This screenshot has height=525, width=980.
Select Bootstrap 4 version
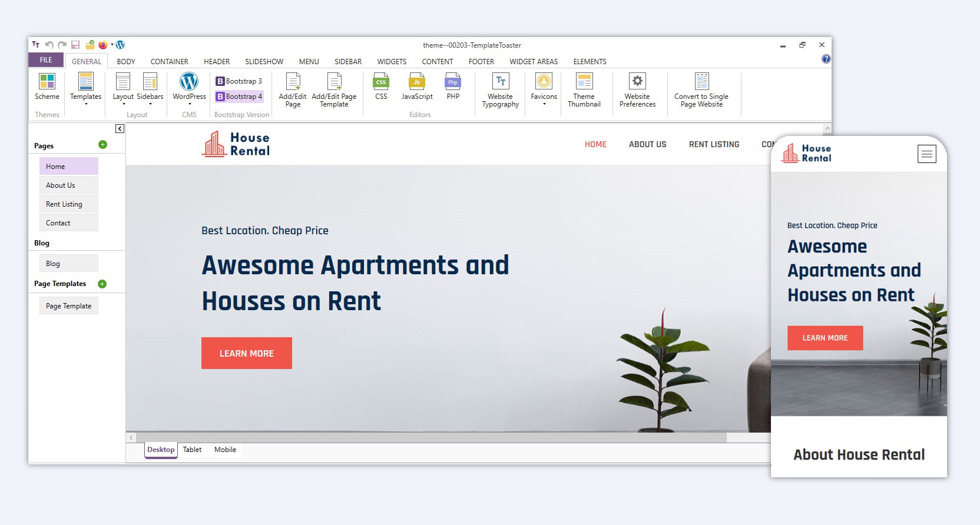[x=239, y=97]
